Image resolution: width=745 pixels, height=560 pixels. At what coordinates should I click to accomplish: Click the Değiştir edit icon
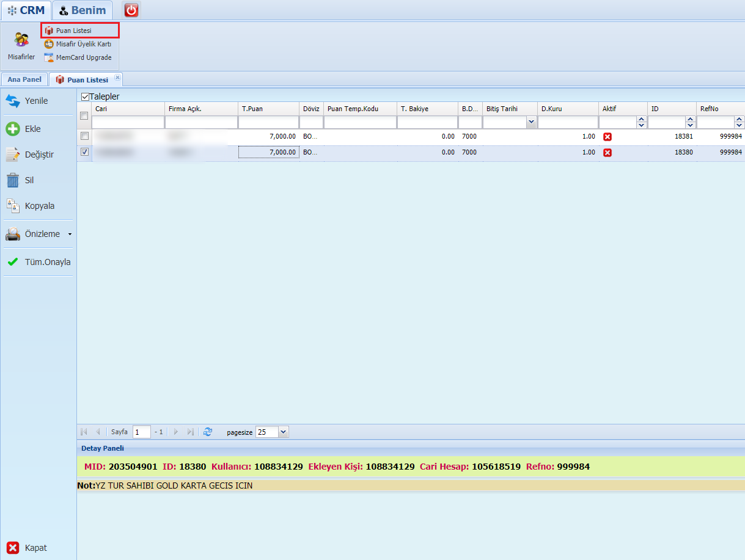(x=13, y=155)
